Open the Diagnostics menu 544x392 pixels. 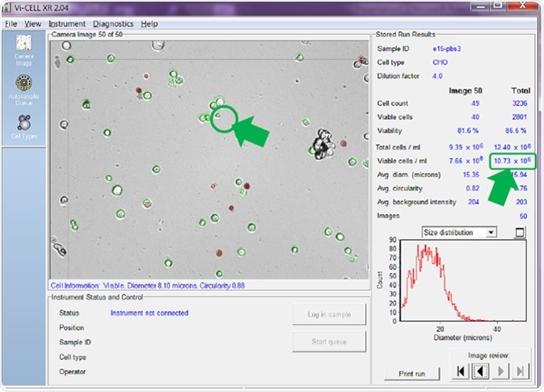point(112,24)
